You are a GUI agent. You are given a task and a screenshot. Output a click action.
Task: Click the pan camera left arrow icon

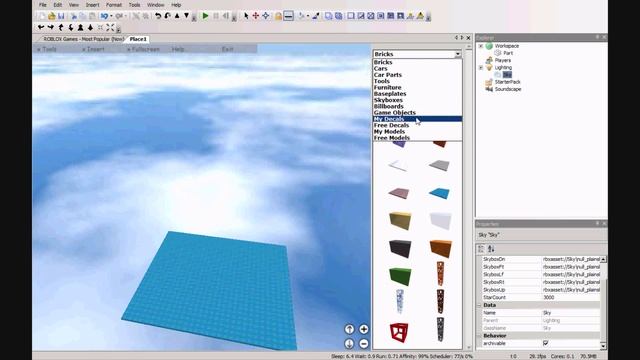click(41, 27)
